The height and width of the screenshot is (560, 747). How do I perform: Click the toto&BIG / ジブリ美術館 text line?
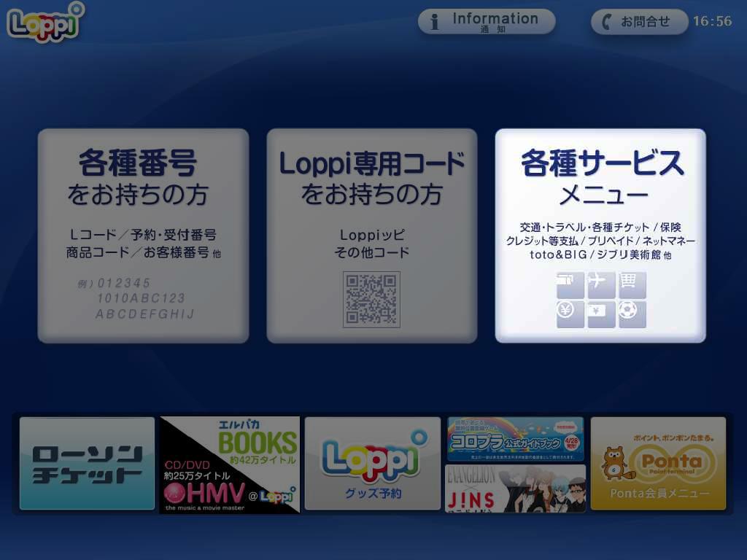tap(600, 254)
